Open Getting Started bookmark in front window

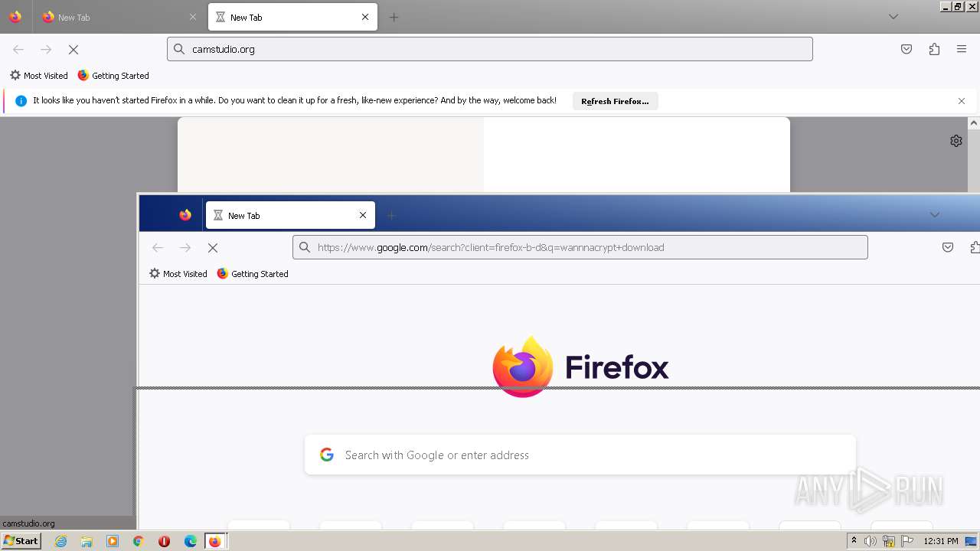pos(253,274)
